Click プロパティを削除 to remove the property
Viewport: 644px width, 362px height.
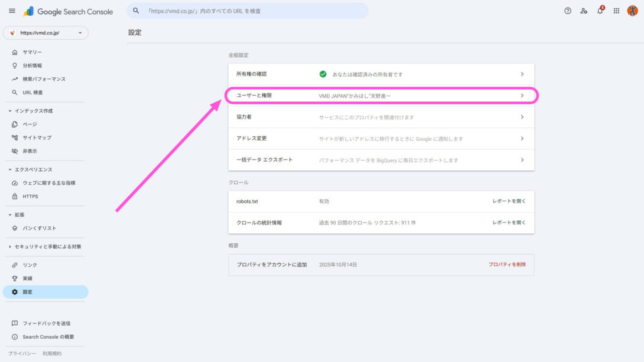507,265
